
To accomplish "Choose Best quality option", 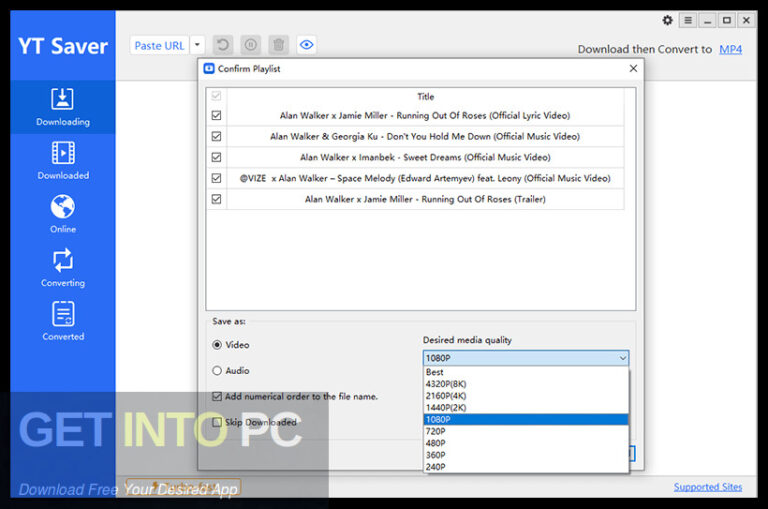I will [526, 372].
